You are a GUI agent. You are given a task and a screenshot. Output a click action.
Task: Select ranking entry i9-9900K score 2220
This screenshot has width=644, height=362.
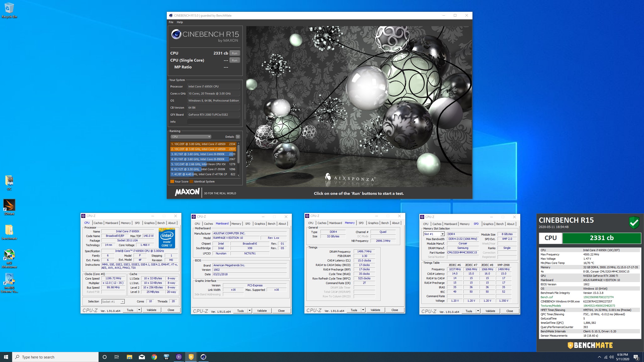click(x=203, y=154)
